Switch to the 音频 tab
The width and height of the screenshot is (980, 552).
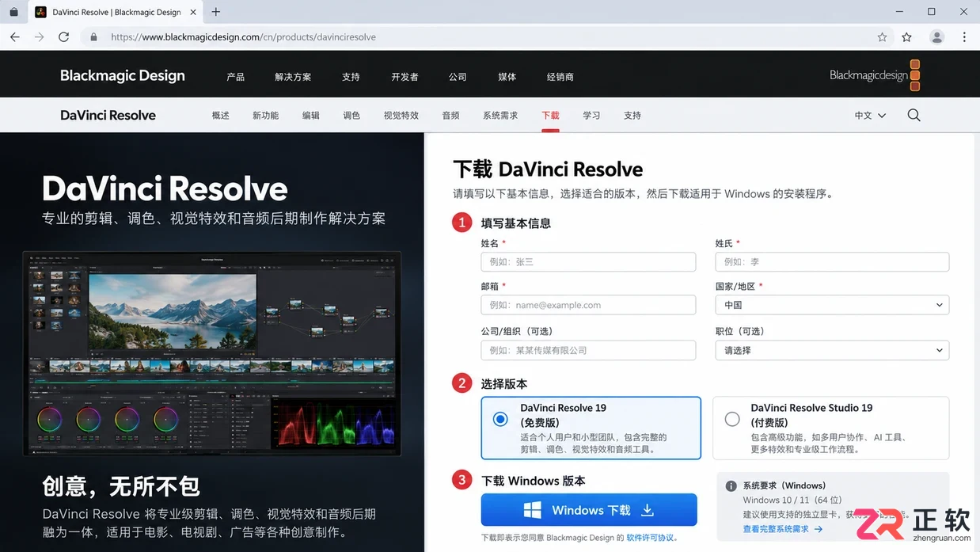450,116
